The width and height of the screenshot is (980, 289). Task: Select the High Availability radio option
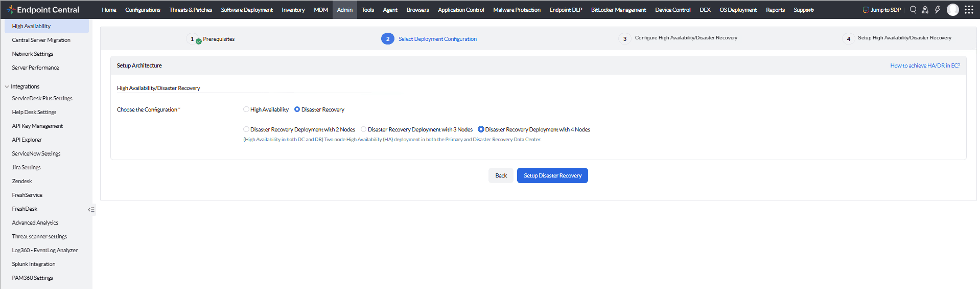tap(246, 109)
